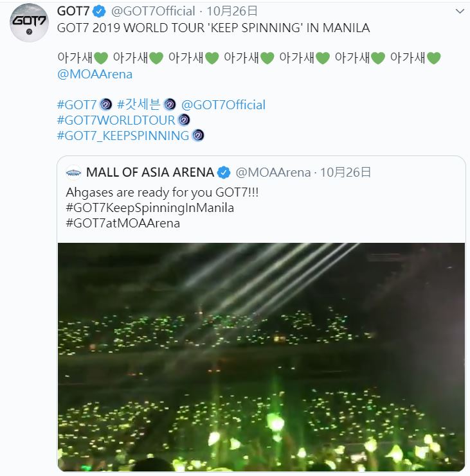Click GOT7's blue verified badge
470x476 pixels.
[99, 12]
